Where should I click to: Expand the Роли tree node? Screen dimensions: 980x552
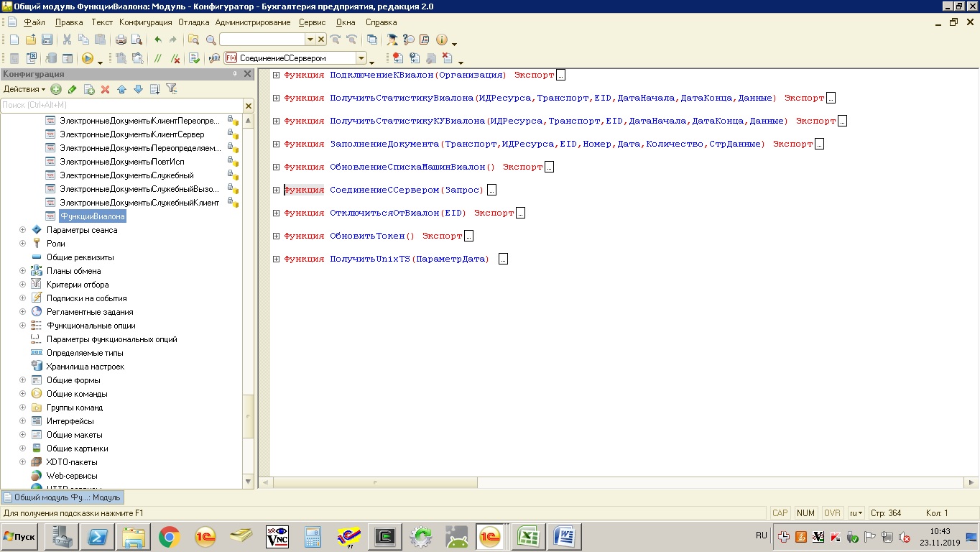pyautogui.click(x=22, y=244)
